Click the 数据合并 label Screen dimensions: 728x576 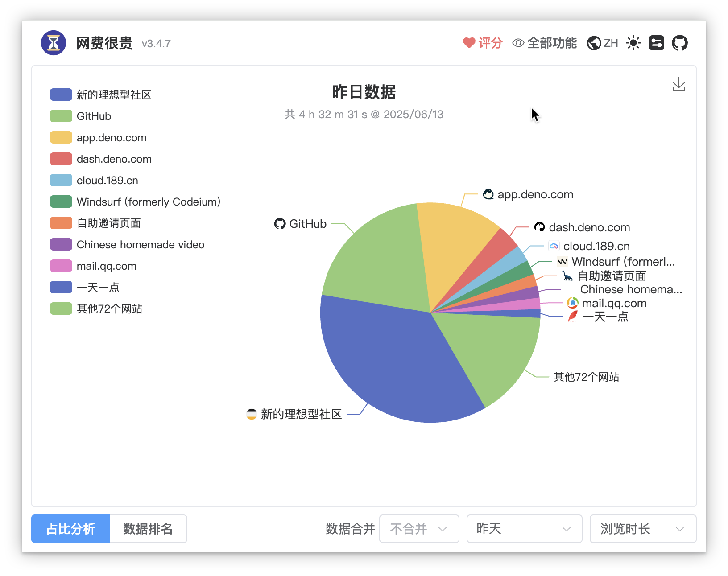[x=350, y=529]
